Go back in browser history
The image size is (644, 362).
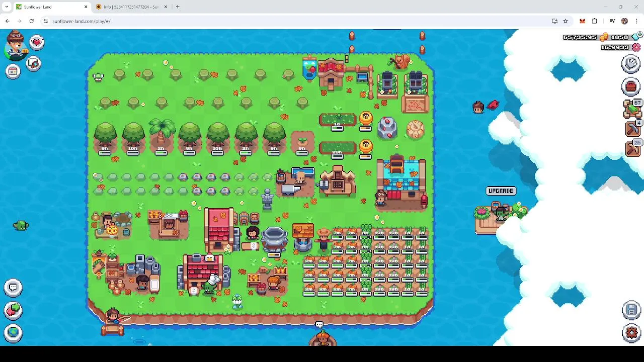click(x=7, y=21)
